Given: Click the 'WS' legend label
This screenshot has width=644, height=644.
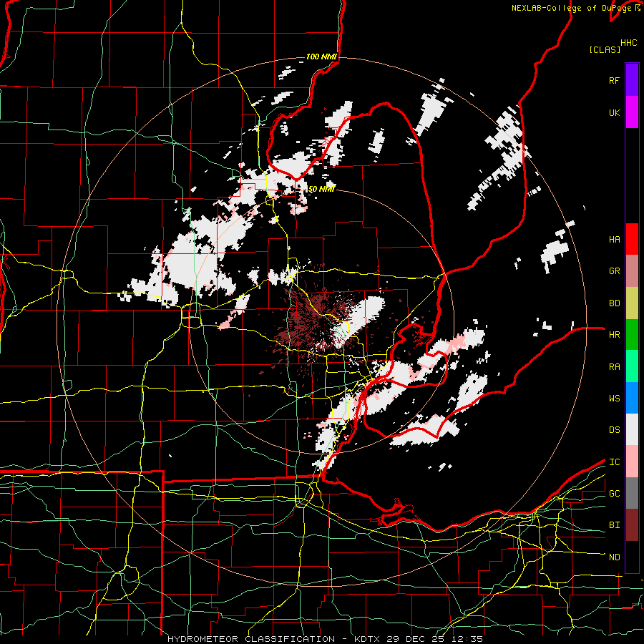Looking at the screenshot, I should click(614, 399).
